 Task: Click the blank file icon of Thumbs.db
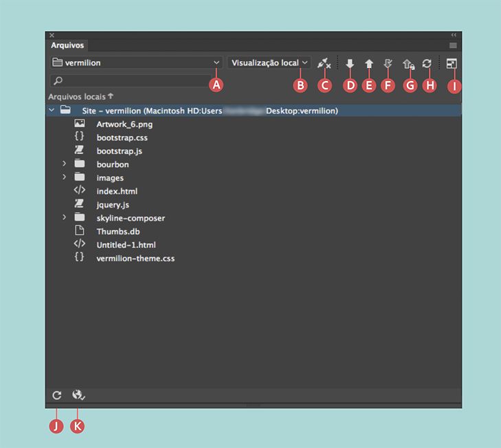79,230
